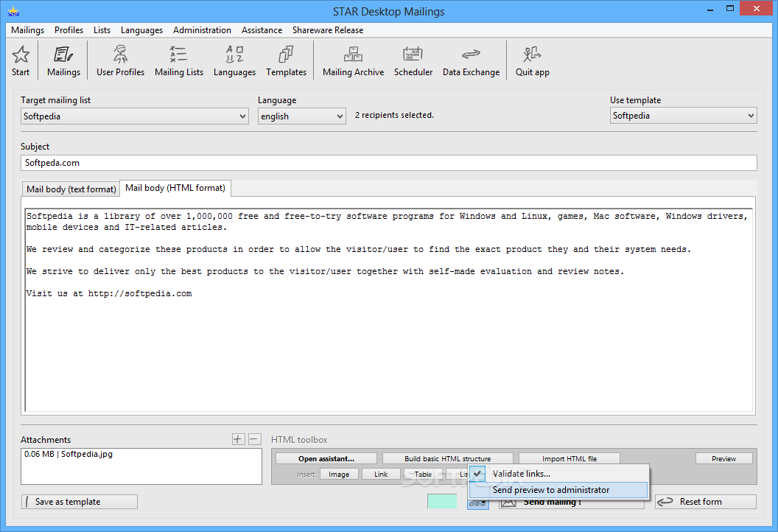Select the Softpedia.jpg attachment entry
The image size is (778, 532).
click(x=69, y=454)
